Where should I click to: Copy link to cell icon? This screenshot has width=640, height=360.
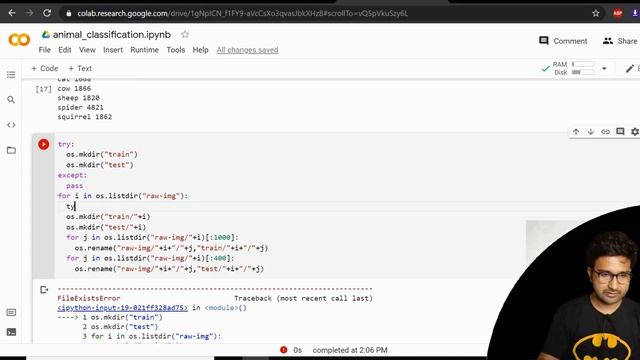605,131
